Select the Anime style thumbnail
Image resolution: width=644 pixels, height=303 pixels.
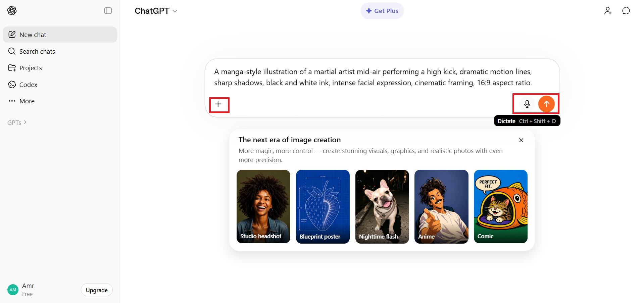[x=441, y=206]
